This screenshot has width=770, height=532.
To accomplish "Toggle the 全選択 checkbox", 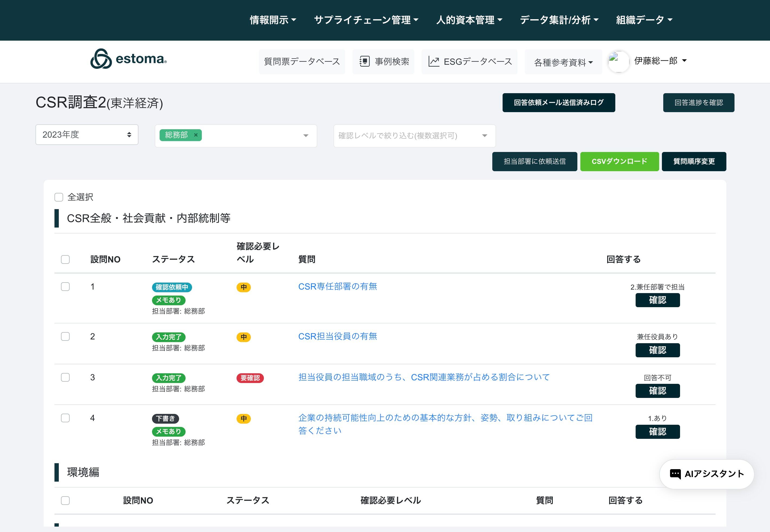I will 59,197.
